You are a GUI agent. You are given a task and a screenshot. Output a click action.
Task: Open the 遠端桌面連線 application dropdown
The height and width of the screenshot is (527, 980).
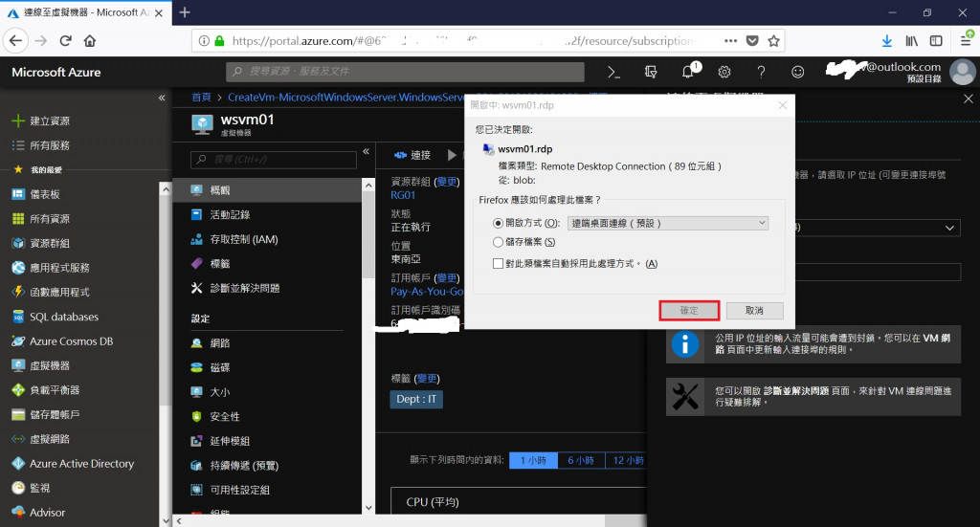(x=667, y=223)
